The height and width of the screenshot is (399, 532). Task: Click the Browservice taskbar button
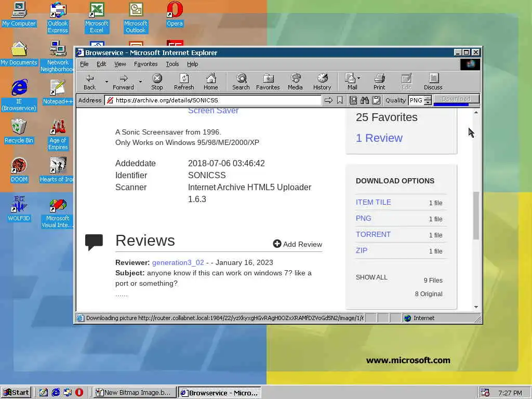tap(220, 393)
